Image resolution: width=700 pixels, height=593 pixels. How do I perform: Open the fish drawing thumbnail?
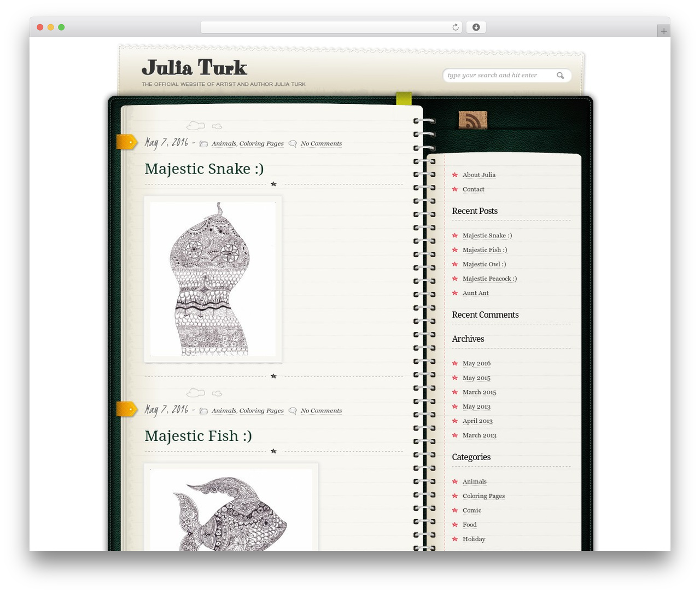(x=231, y=507)
